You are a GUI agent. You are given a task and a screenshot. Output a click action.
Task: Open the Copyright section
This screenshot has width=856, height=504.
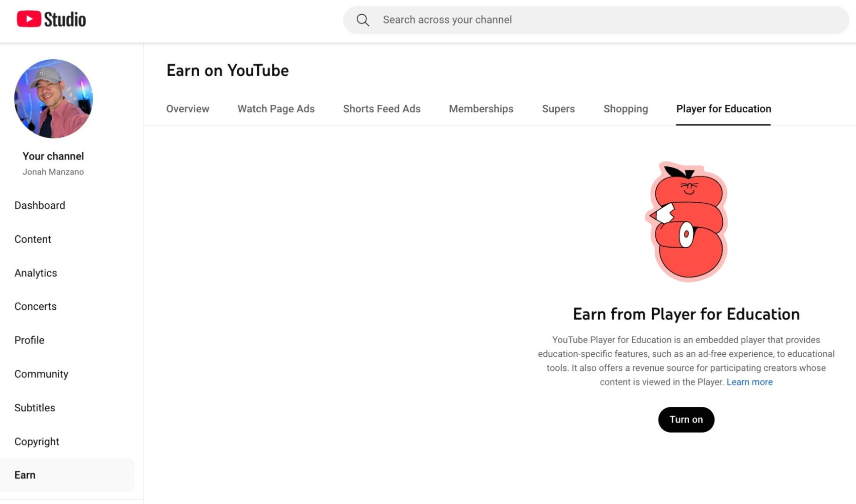point(37,442)
